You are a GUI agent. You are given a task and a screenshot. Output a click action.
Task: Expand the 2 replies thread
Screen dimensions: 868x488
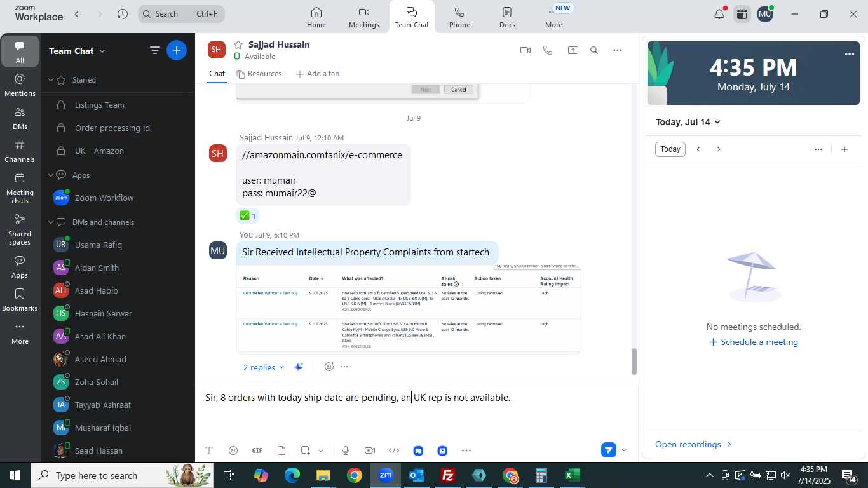264,367
